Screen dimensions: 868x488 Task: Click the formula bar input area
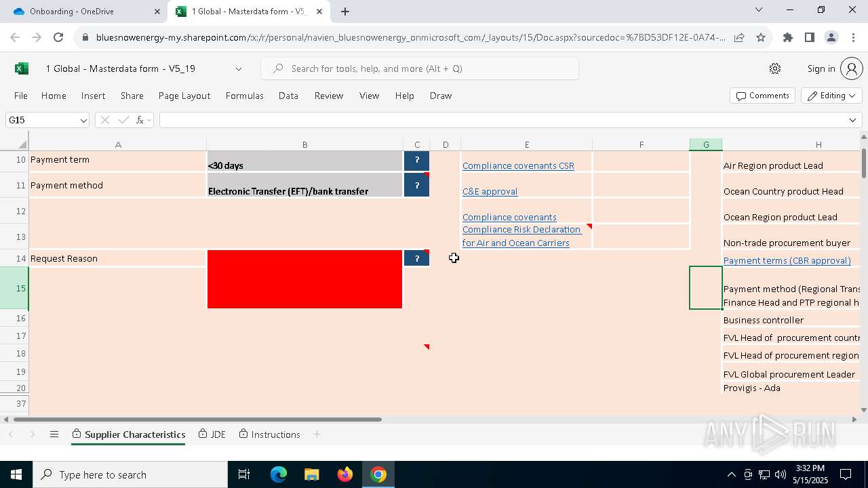coord(502,120)
